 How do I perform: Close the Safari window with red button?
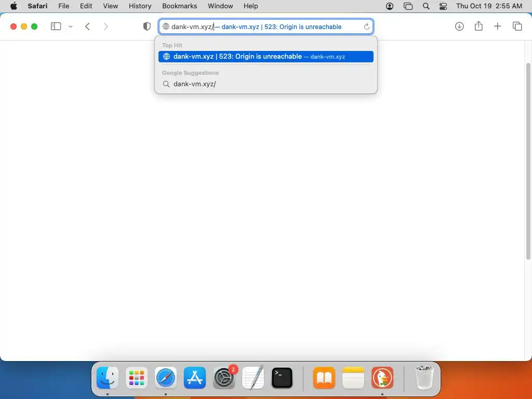(x=14, y=26)
